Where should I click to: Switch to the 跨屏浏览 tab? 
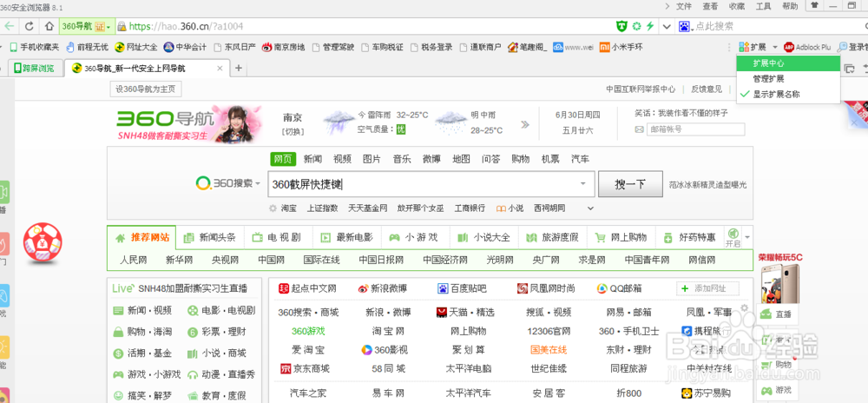pyautogui.click(x=35, y=68)
